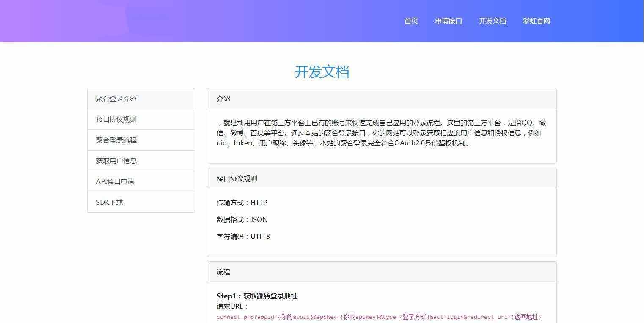
Task: Open API接口申请 in the sidebar list
Action: click(141, 181)
